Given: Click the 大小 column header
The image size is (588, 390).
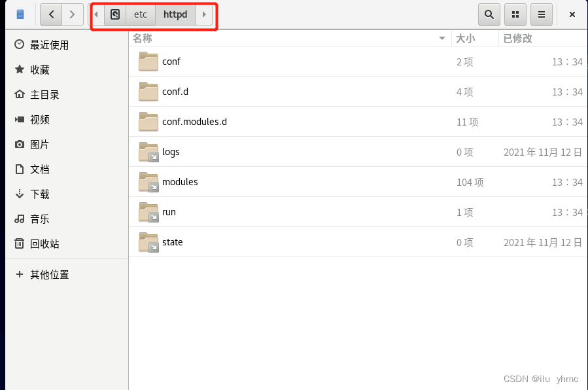Looking at the screenshot, I should (x=465, y=38).
